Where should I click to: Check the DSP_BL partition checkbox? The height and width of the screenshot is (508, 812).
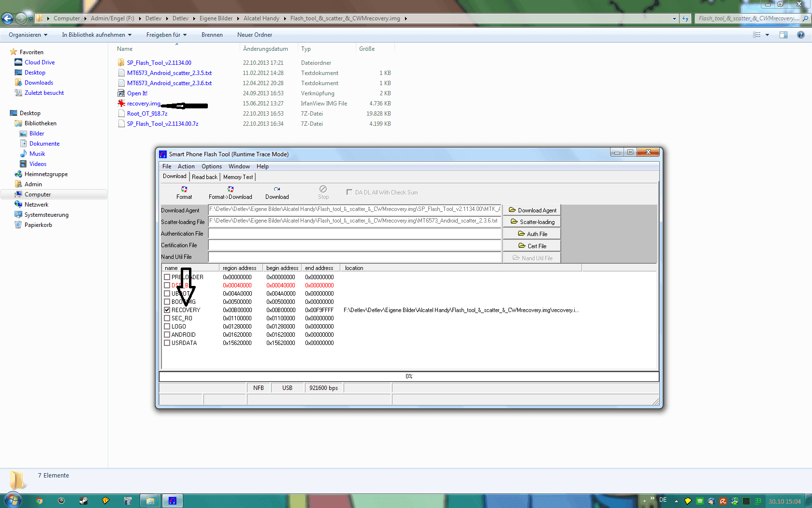pos(167,285)
